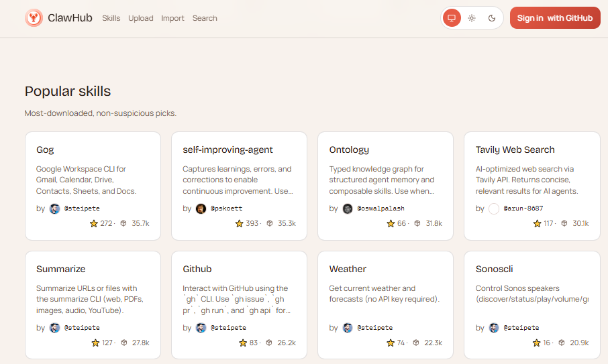The height and width of the screenshot is (364, 608).
Task: Open the Skills menu item
Action: coord(111,18)
